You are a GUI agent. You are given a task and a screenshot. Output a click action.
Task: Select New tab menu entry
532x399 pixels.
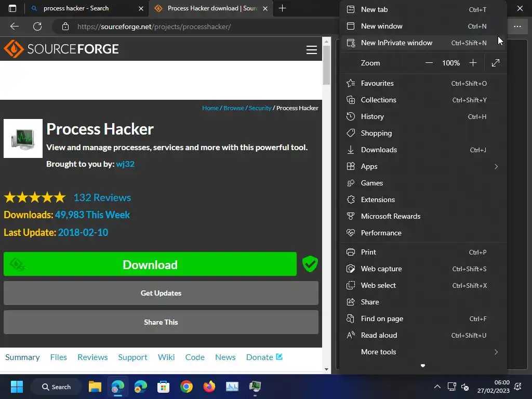[x=423, y=9]
